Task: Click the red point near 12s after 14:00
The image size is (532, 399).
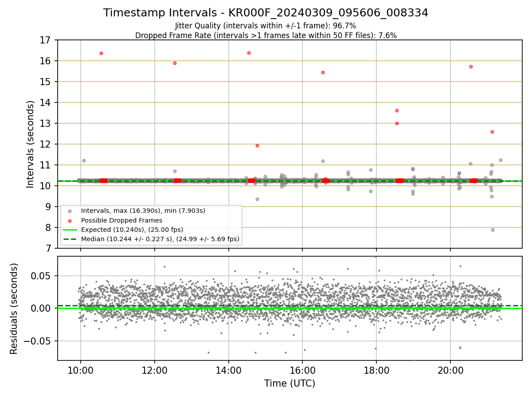Action: [257, 145]
